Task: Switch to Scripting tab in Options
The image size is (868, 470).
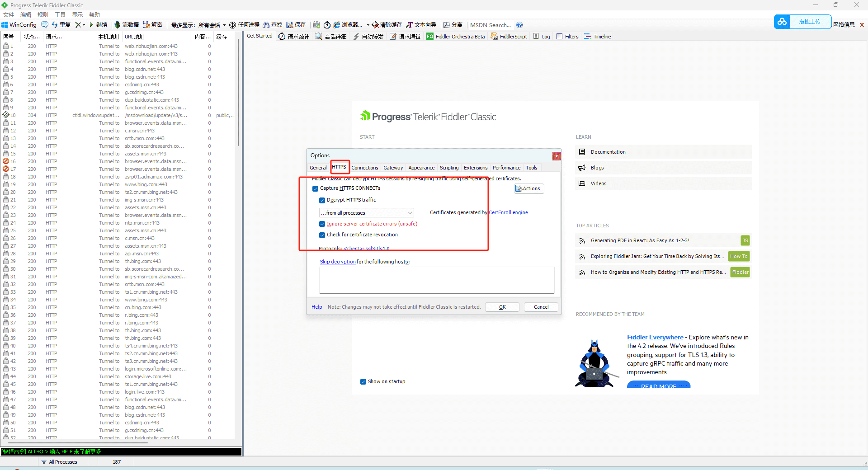Action: pos(449,168)
